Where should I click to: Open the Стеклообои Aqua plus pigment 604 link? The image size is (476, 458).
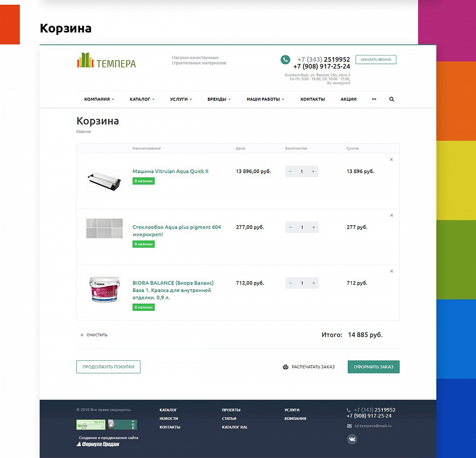pos(177,231)
